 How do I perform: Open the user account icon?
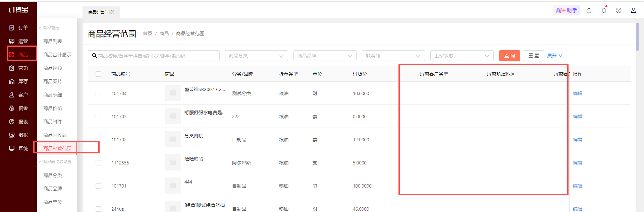[633, 10]
